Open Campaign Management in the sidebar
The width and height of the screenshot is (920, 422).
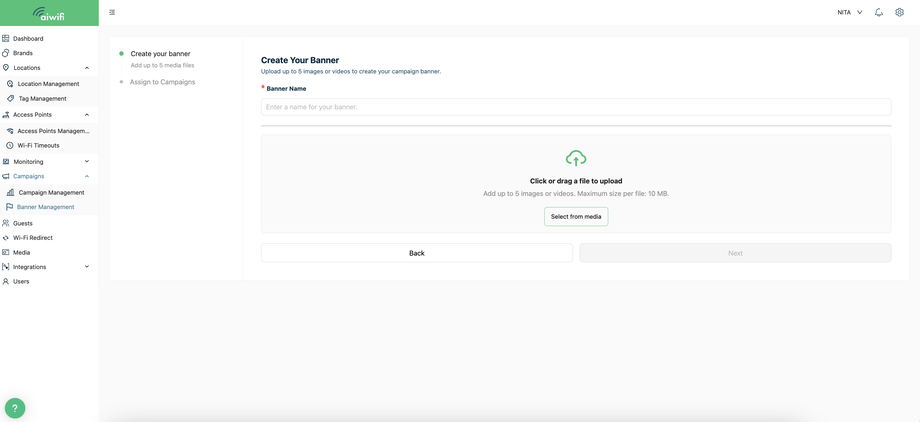click(51, 192)
